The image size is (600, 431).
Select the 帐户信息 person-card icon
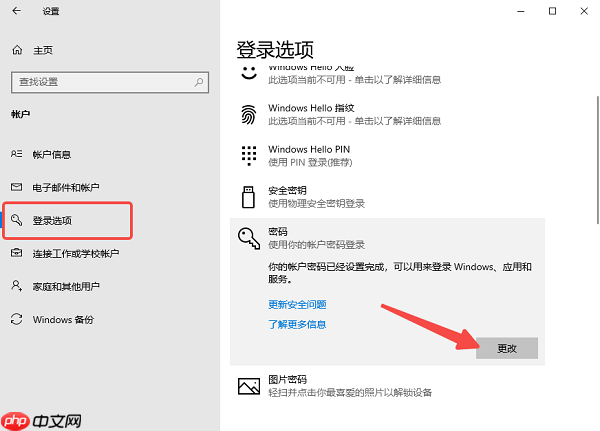coord(16,154)
